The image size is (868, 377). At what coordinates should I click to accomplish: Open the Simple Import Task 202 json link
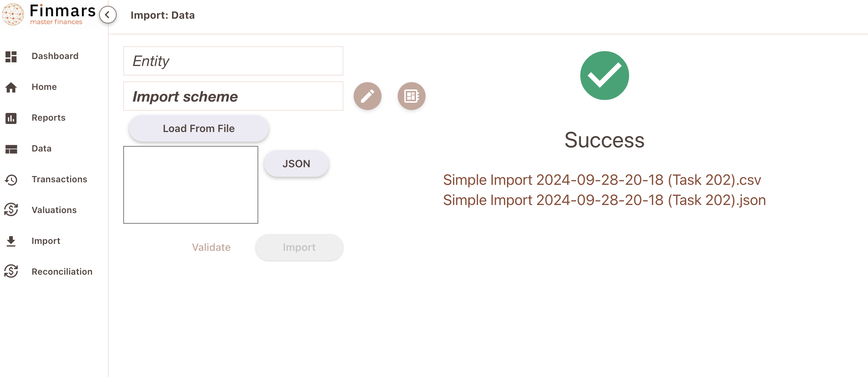[x=605, y=200]
